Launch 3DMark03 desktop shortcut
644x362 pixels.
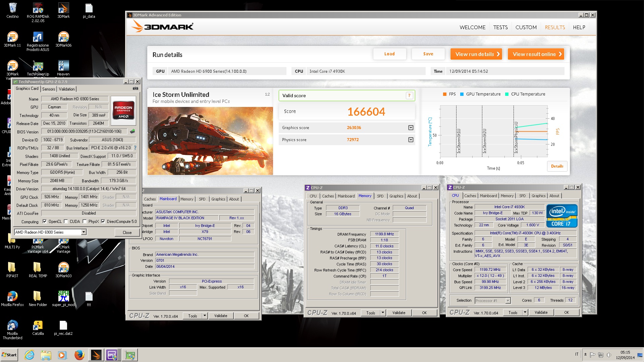[x=63, y=270]
